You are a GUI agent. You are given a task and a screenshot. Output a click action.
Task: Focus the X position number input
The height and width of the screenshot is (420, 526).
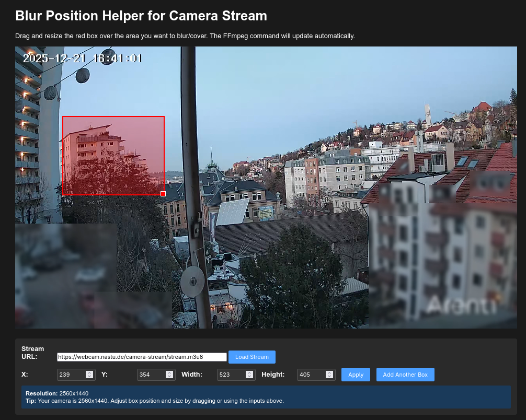(x=71, y=375)
